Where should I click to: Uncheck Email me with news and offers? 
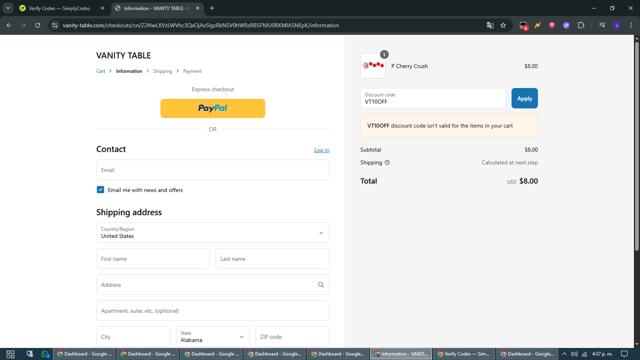(100, 190)
